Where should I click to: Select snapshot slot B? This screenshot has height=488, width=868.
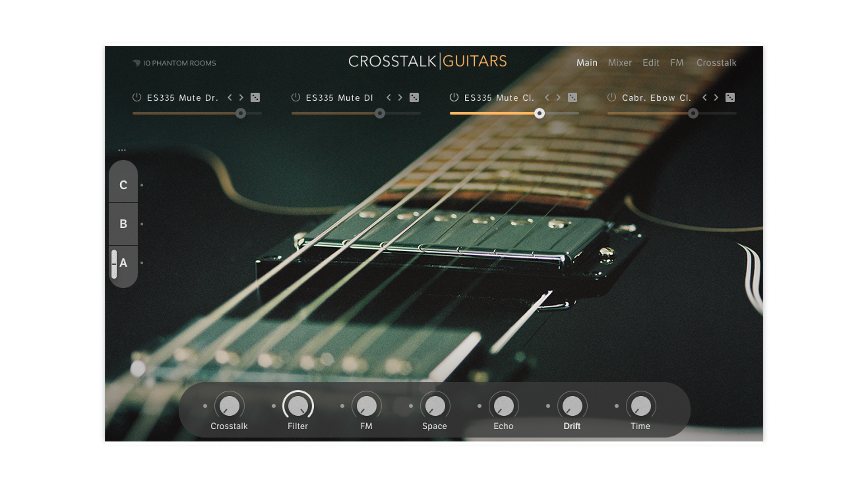[x=123, y=223]
